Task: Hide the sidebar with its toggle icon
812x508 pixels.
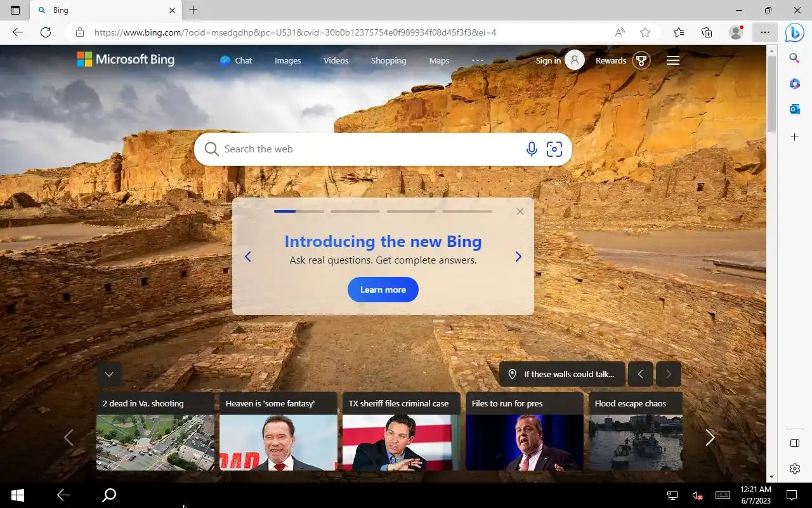Action: pos(794,443)
